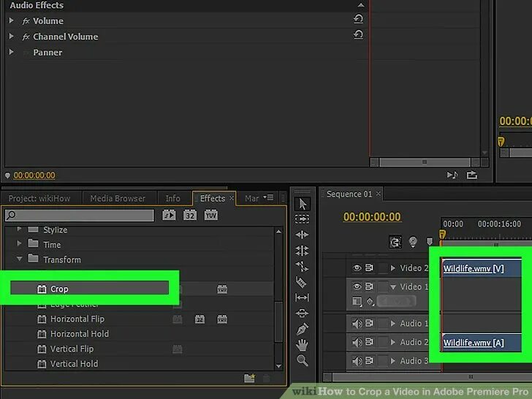
Task: Toggle Video 2 track eye visibility
Action: pyautogui.click(x=357, y=268)
